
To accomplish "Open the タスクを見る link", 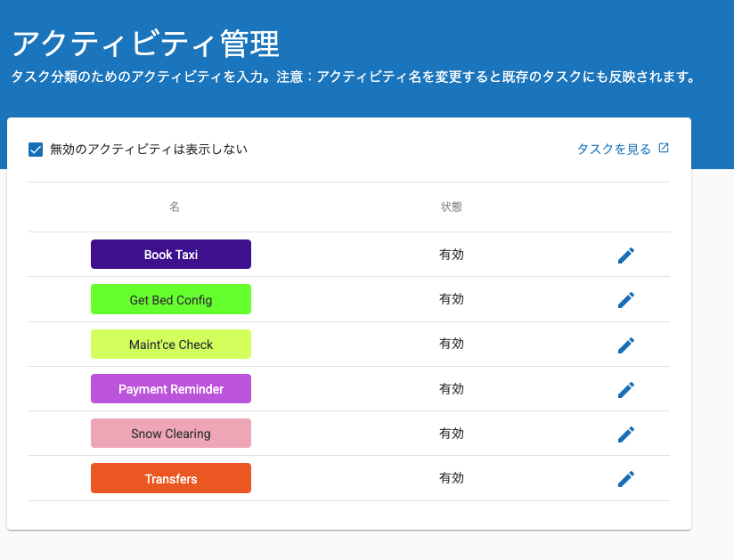I will [614, 150].
